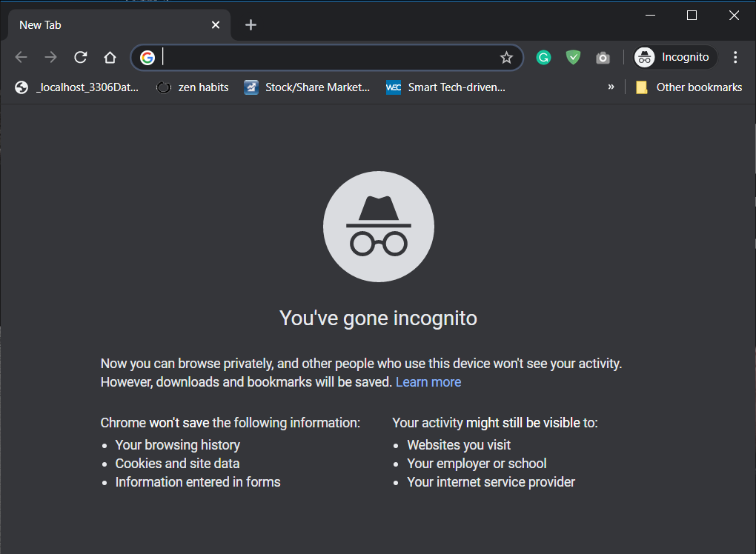Go back using the back arrow
This screenshot has width=756, height=554.
click(x=21, y=57)
